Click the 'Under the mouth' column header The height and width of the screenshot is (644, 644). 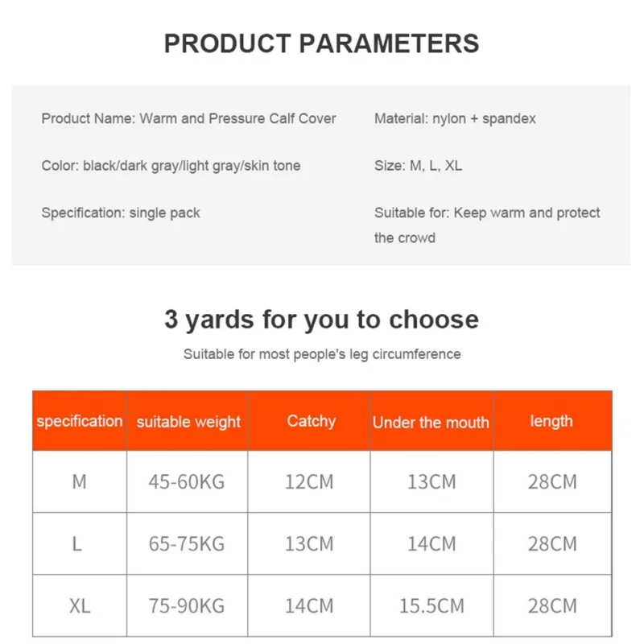[431, 422]
